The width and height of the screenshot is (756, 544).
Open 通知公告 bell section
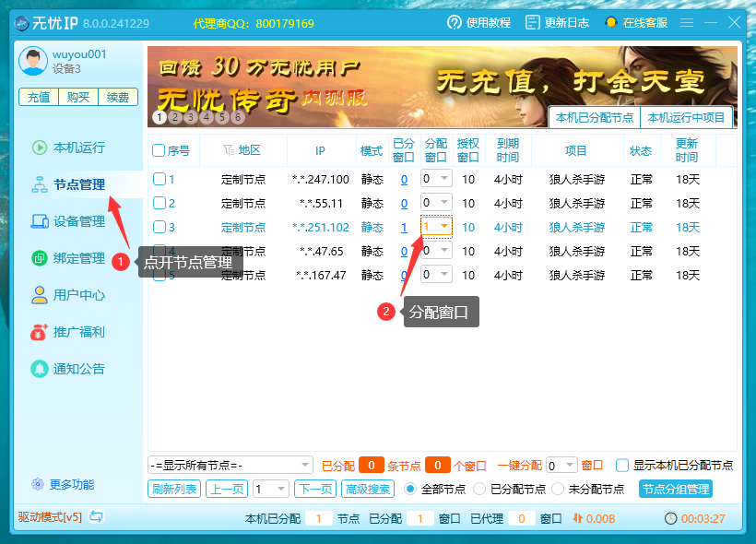68,369
